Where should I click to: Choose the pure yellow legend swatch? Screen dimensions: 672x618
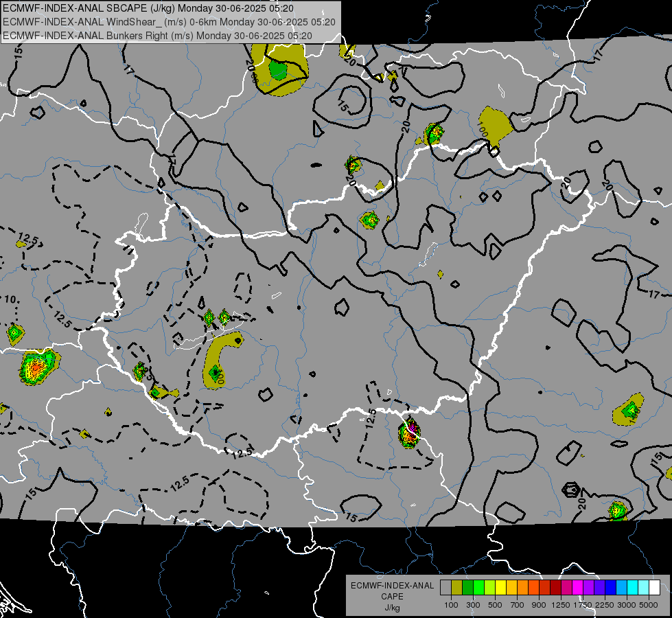(500, 588)
